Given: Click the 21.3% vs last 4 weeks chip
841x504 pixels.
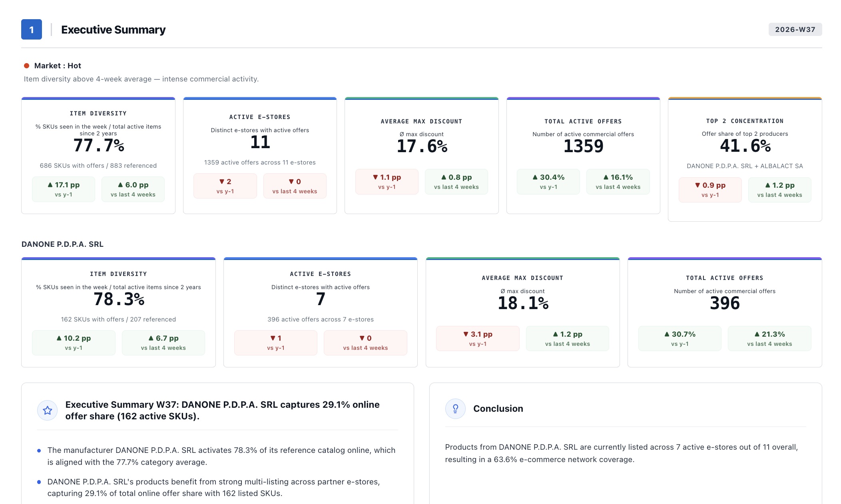Looking at the screenshot, I should tap(770, 339).
